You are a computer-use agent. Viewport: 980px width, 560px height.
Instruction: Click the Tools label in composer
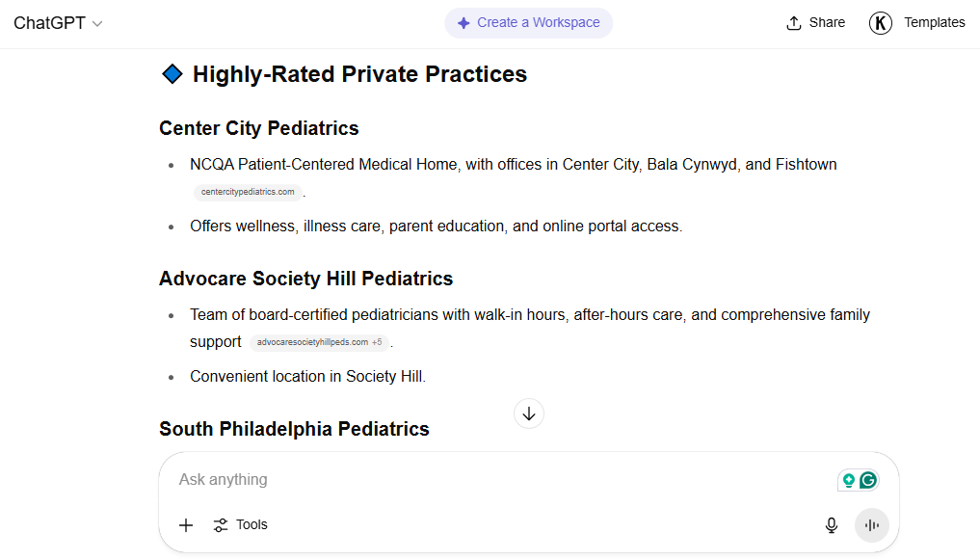coord(252,525)
